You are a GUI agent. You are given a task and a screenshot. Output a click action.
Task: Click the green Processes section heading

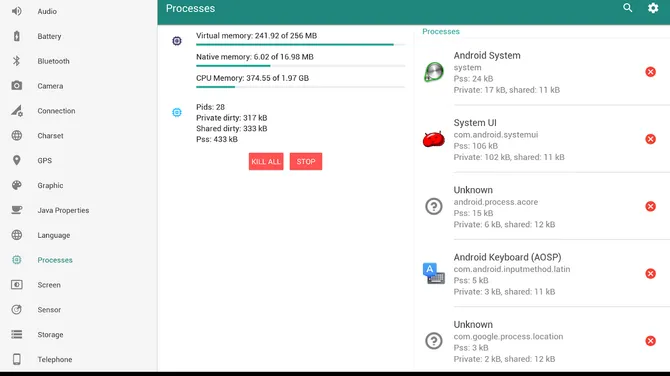[x=441, y=31]
